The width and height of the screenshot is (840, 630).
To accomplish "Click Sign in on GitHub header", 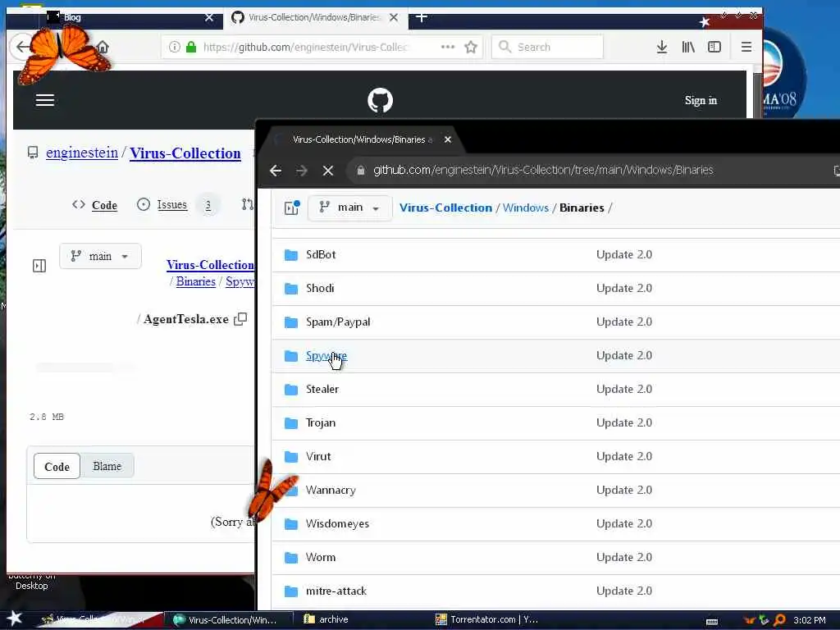I will point(701,100).
